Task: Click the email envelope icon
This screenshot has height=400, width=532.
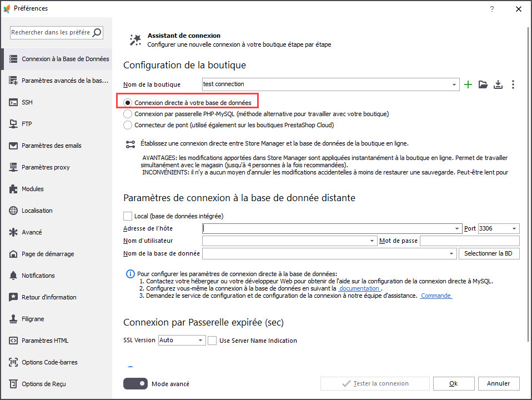Action: tap(13, 146)
